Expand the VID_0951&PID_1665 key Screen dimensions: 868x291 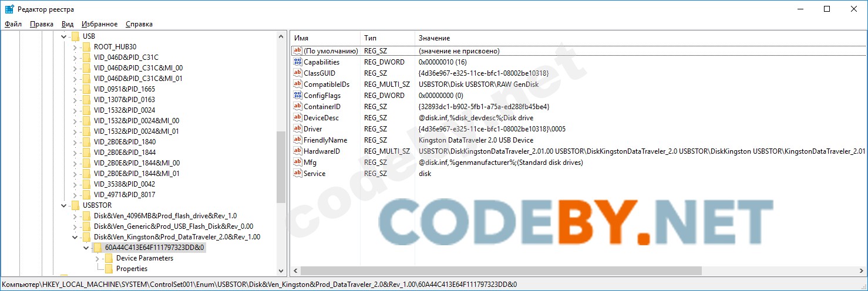click(75, 89)
